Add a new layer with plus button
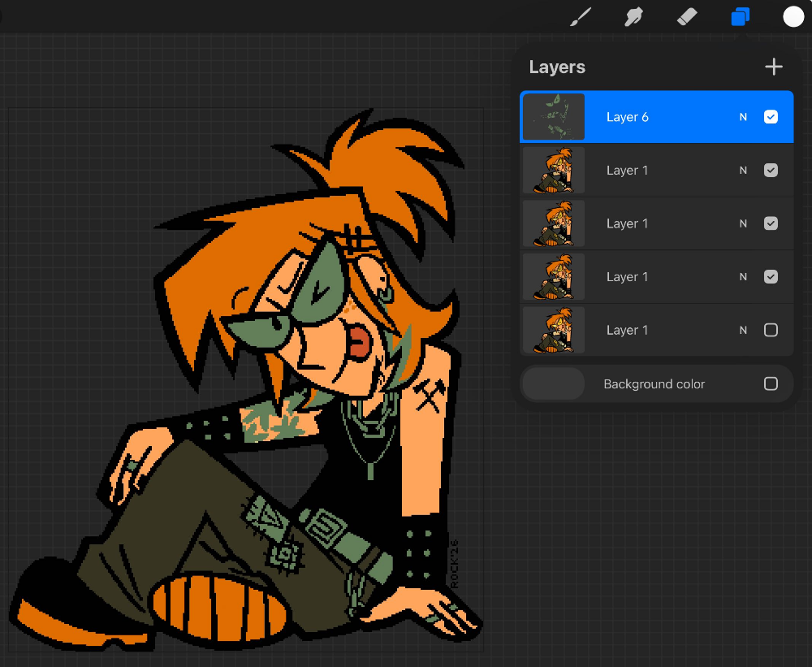Screen dimensions: 812x667 (x=773, y=67)
